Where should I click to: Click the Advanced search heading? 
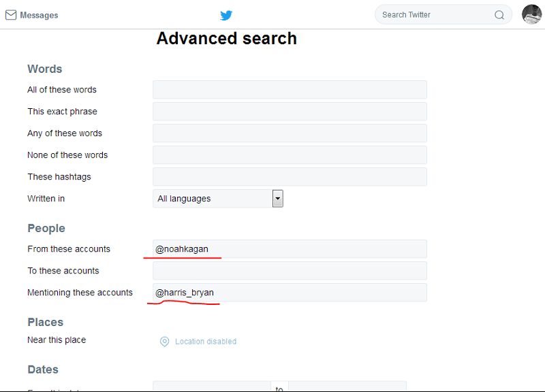pyautogui.click(x=227, y=38)
